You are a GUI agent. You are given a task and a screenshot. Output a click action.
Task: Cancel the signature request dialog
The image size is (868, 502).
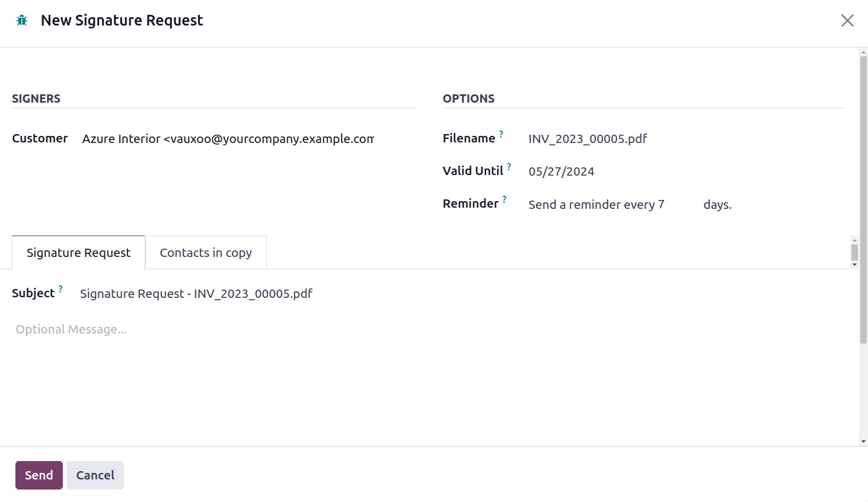point(95,475)
